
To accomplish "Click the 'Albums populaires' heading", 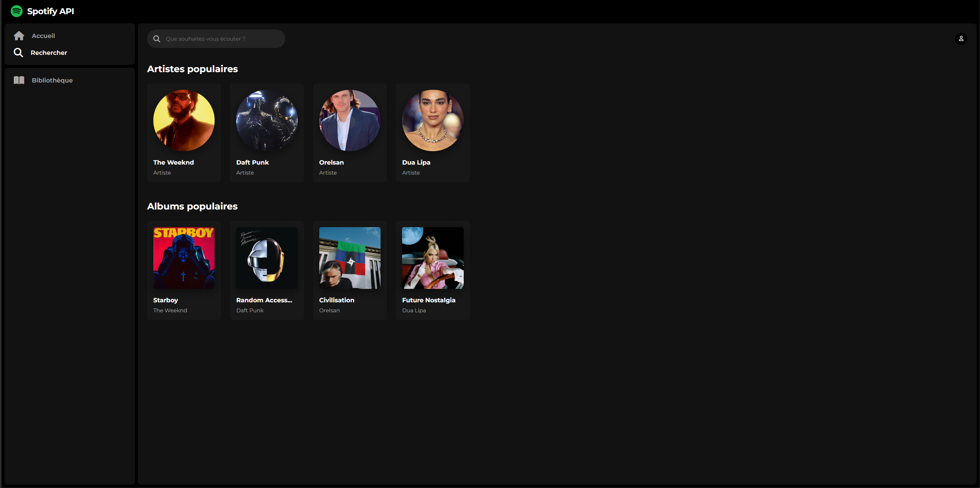I will pyautogui.click(x=192, y=206).
